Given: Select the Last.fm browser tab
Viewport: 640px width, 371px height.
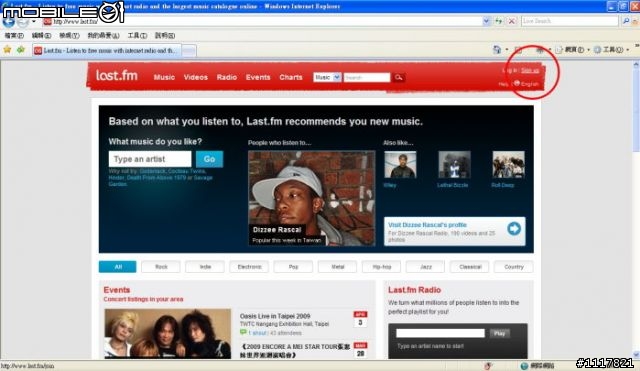Looking at the screenshot, I should [106, 51].
